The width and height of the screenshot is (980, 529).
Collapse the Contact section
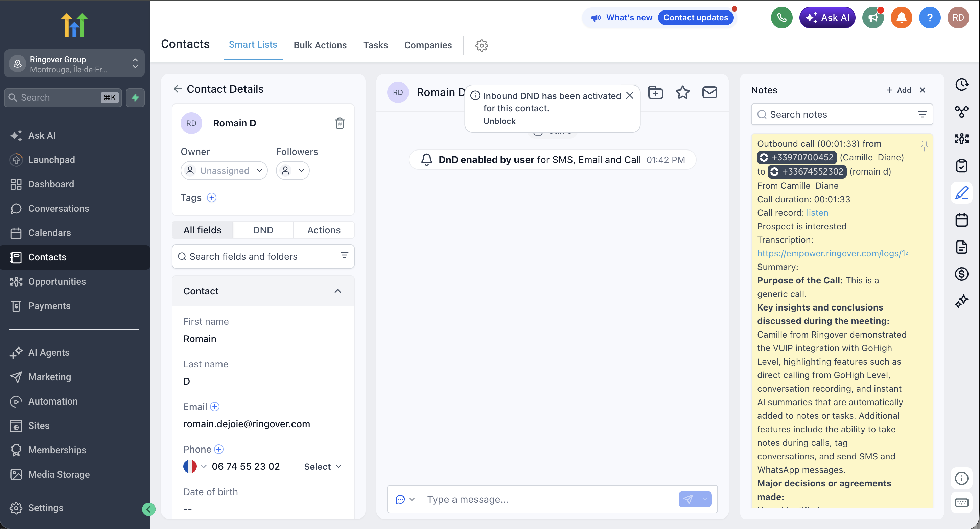point(337,291)
